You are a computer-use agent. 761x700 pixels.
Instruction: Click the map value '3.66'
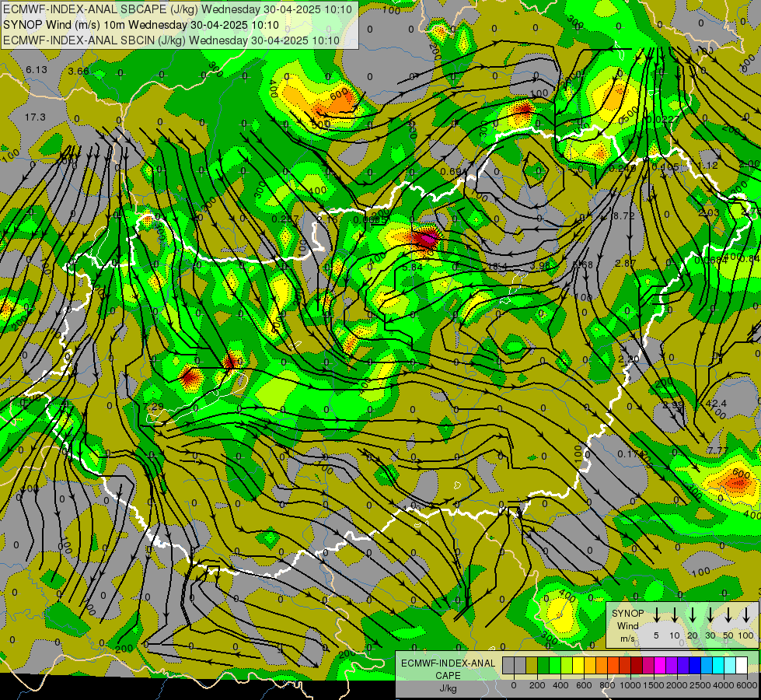[x=79, y=72]
